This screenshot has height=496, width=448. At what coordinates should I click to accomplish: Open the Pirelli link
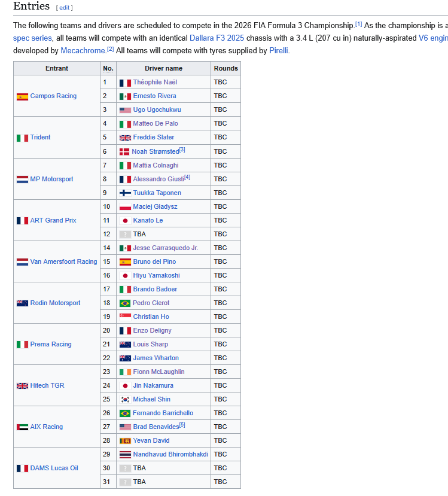279,51
